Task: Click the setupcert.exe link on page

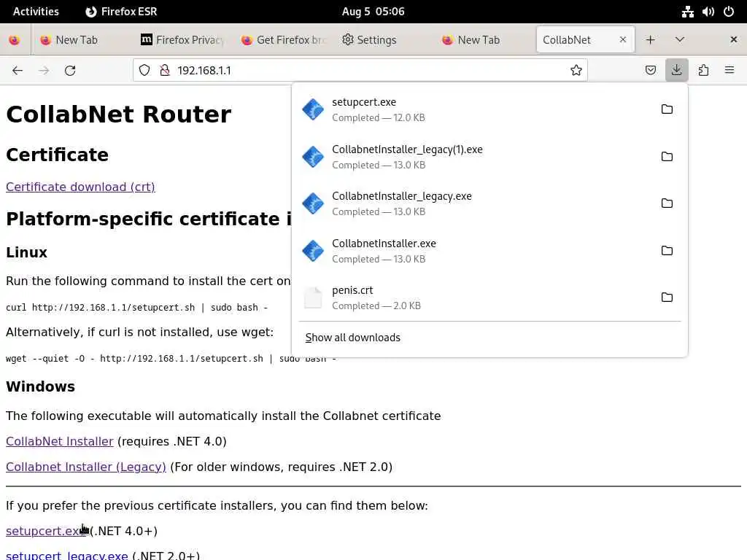Action: 45,531
